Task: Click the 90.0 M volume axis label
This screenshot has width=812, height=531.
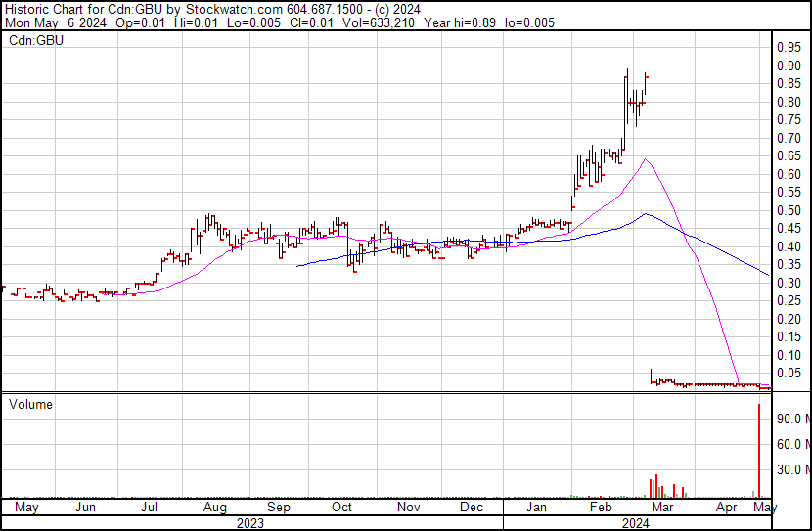Action: (793, 419)
